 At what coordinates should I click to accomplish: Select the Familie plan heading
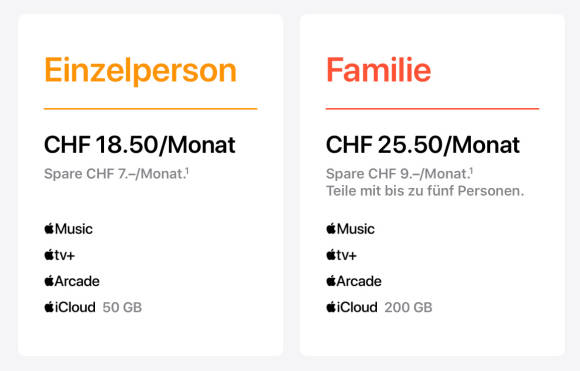(x=378, y=70)
